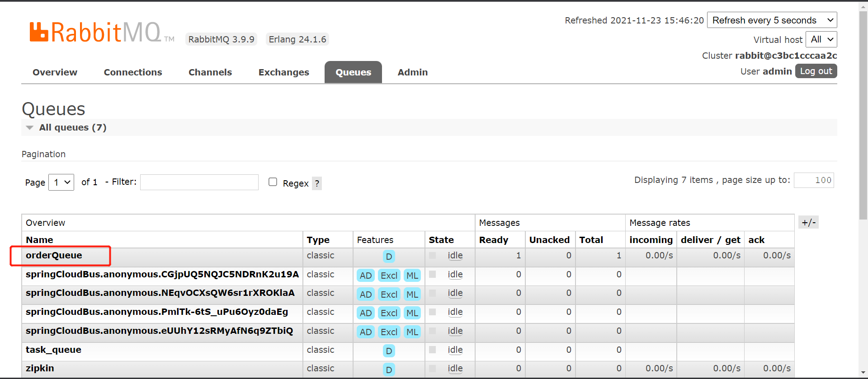Sort queues by State column header

click(x=441, y=240)
